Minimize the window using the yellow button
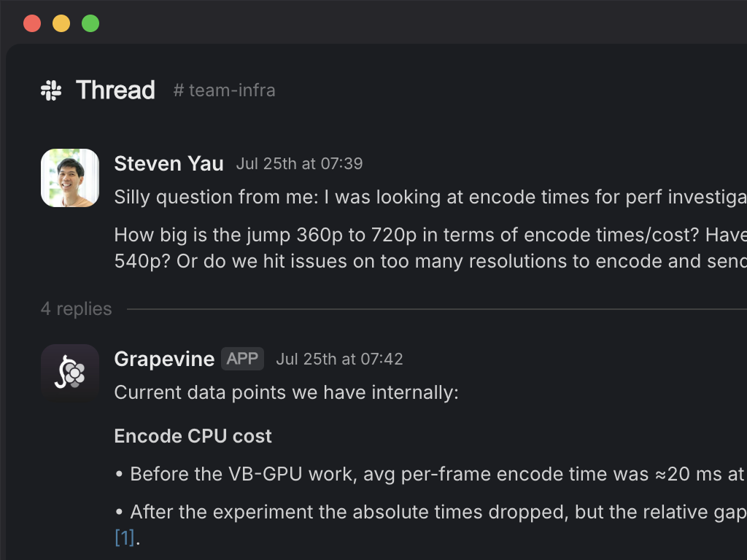The height and width of the screenshot is (560, 747). click(x=61, y=23)
